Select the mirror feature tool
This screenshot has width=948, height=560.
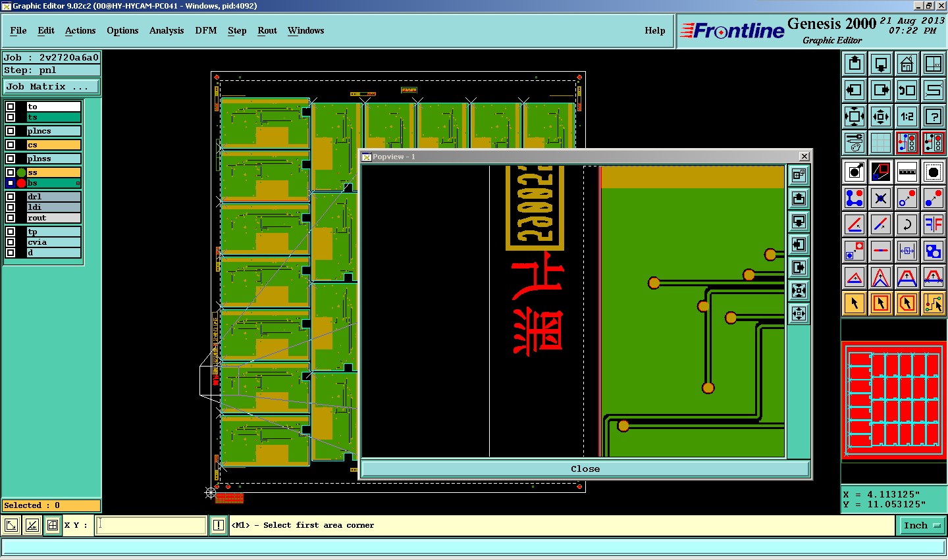(x=933, y=224)
